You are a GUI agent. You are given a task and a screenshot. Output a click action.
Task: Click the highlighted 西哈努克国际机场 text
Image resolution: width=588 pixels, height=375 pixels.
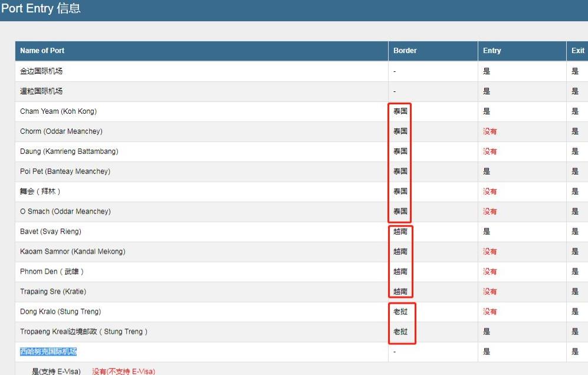coord(48,352)
